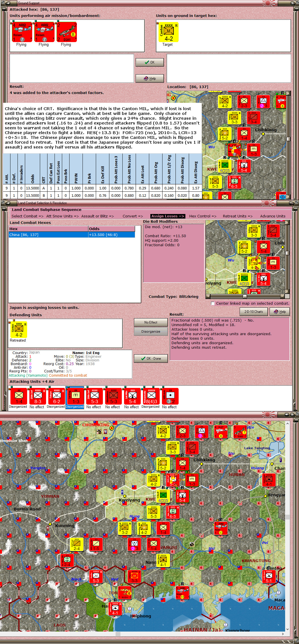This screenshot has width=299, height=644.
Task: Select Kunming Mil 4-2 unit on main map
Action: pos(144,529)
